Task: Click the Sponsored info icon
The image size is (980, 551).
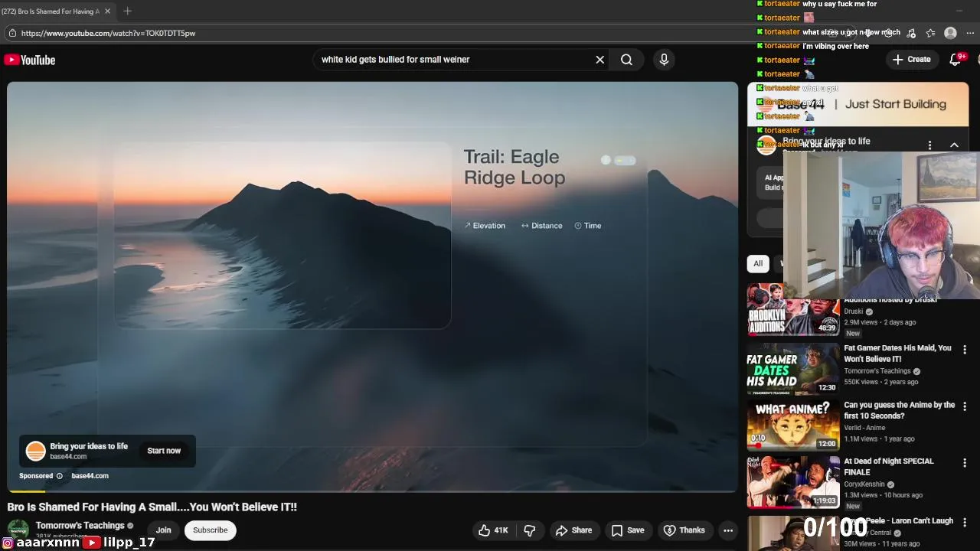Action: pos(60,476)
